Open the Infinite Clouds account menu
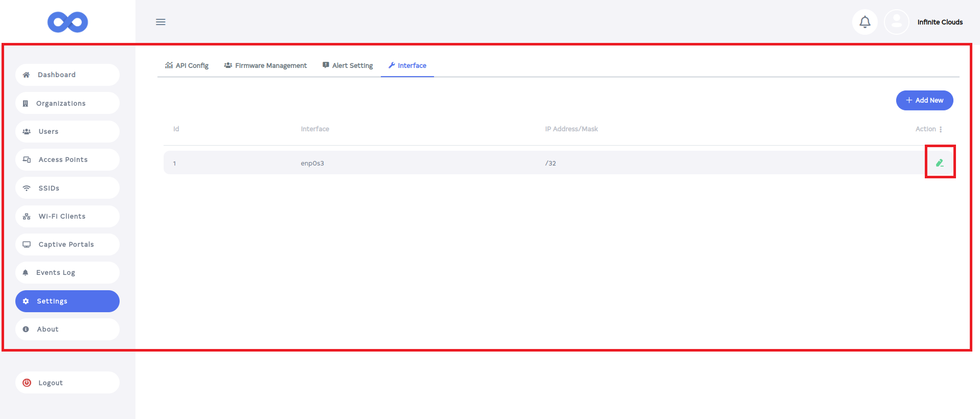 (940, 22)
